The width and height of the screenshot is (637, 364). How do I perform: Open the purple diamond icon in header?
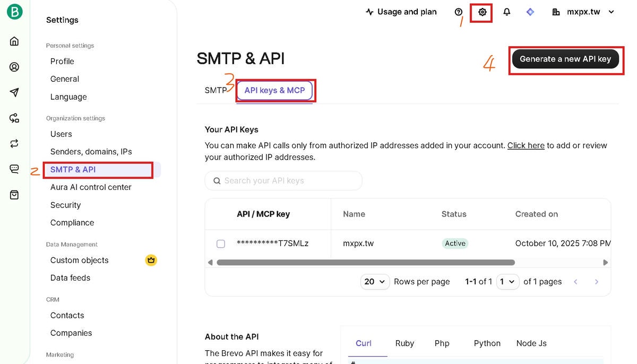point(530,12)
